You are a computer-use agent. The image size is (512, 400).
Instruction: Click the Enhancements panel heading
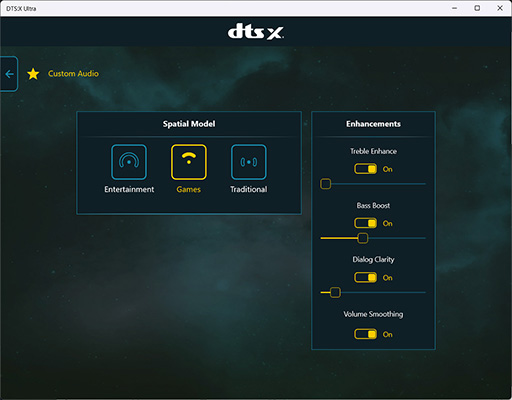(373, 124)
